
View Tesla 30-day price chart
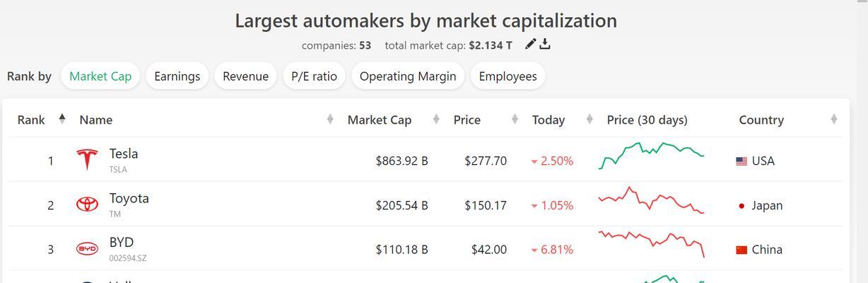tap(651, 156)
